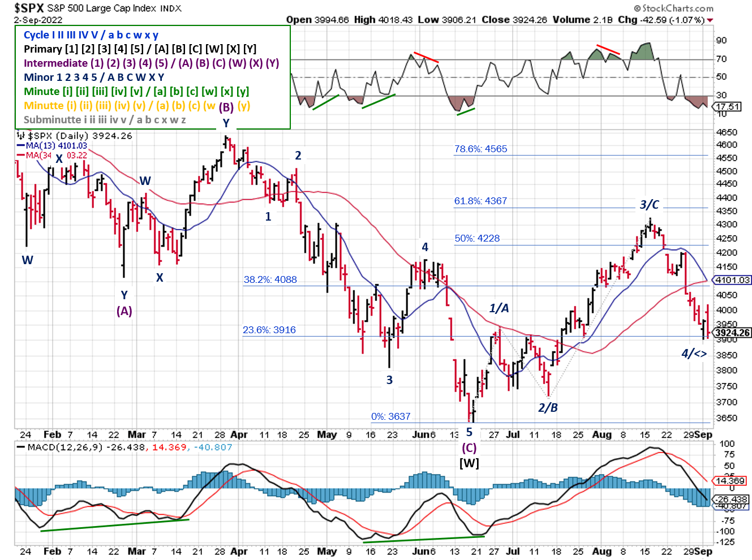
Task: Click the Low 3906.21 value
Action: [x=447, y=20]
